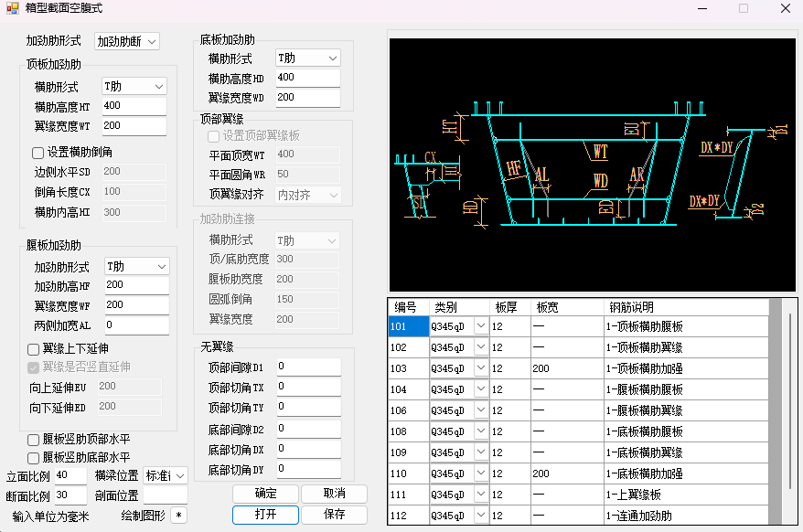Click 1-上翼缘板 description cell
The height and width of the screenshot is (532, 803).
point(686,495)
